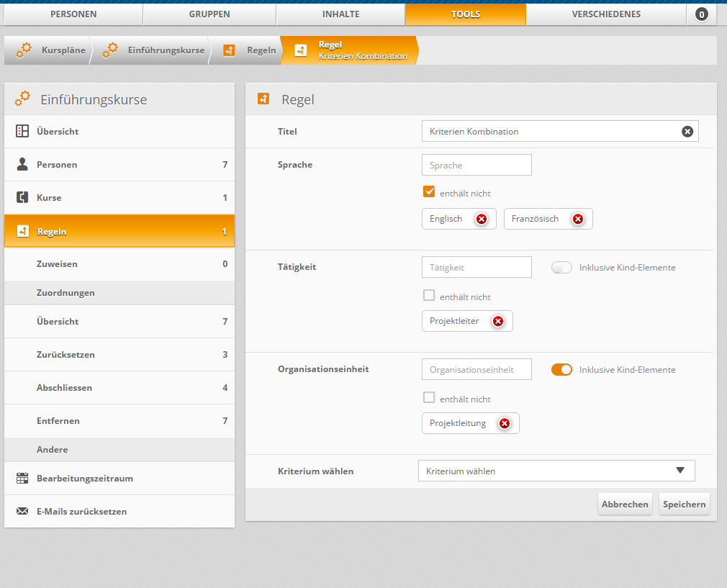Remove the Englisch language tag
727x588 pixels.
[x=482, y=219]
